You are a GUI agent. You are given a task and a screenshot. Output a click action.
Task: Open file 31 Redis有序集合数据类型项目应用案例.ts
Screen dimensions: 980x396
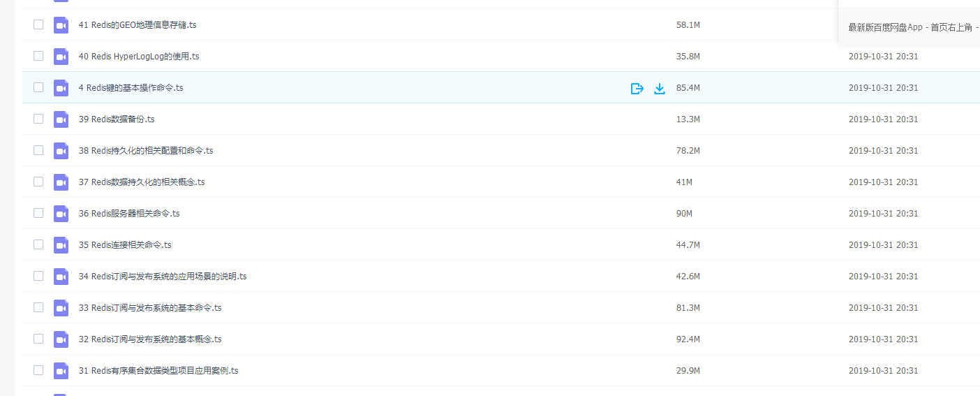158,371
